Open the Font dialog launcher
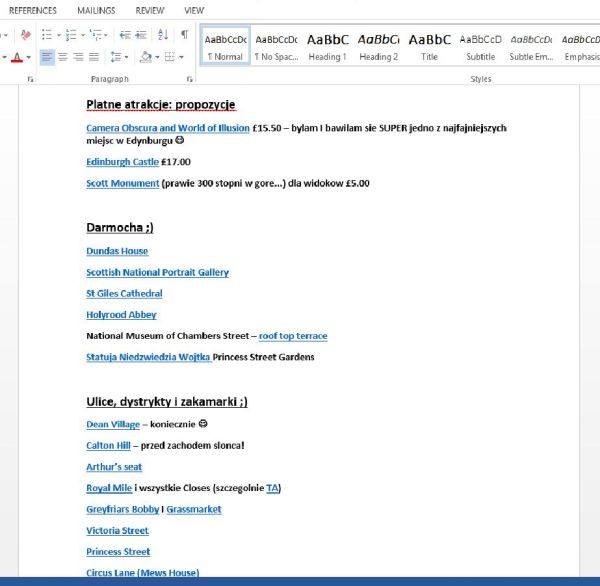This screenshot has width=600, height=586. pos(30,79)
